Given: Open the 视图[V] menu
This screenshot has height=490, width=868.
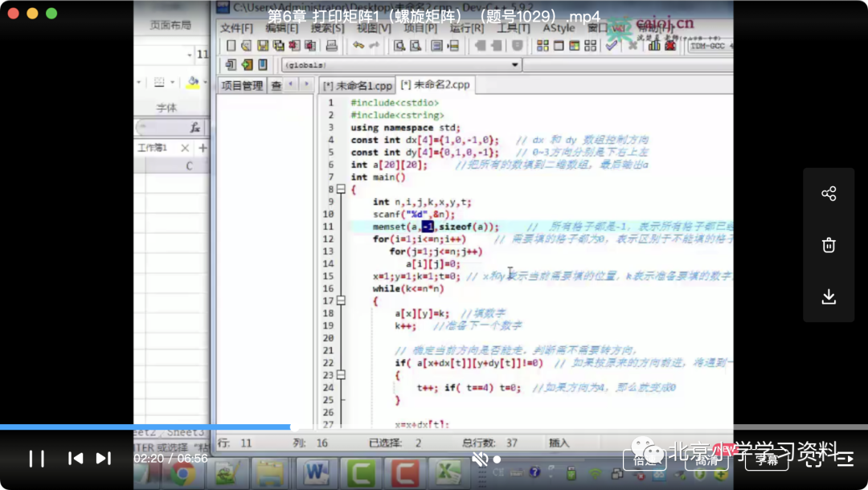Looking at the screenshot, I should 374,27.
